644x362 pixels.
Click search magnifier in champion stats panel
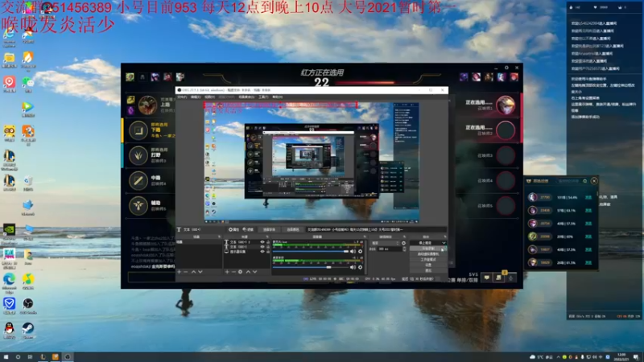[585, 181]
